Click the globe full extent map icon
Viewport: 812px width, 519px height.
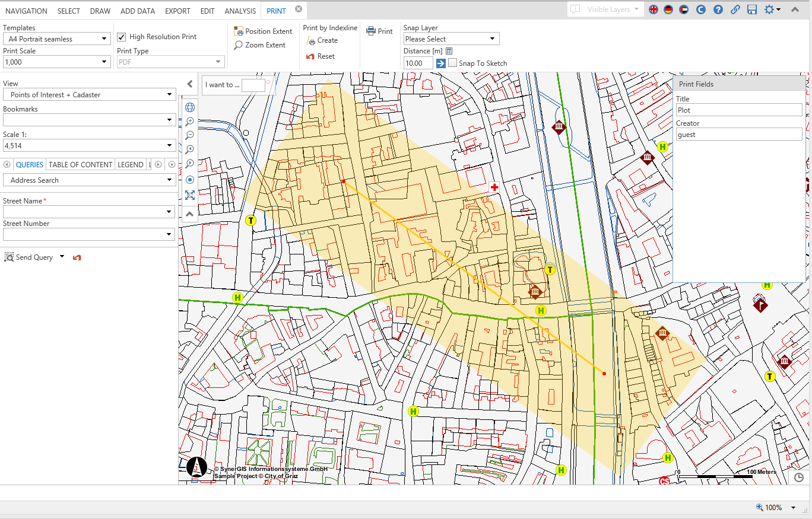(x=190, y=107)
